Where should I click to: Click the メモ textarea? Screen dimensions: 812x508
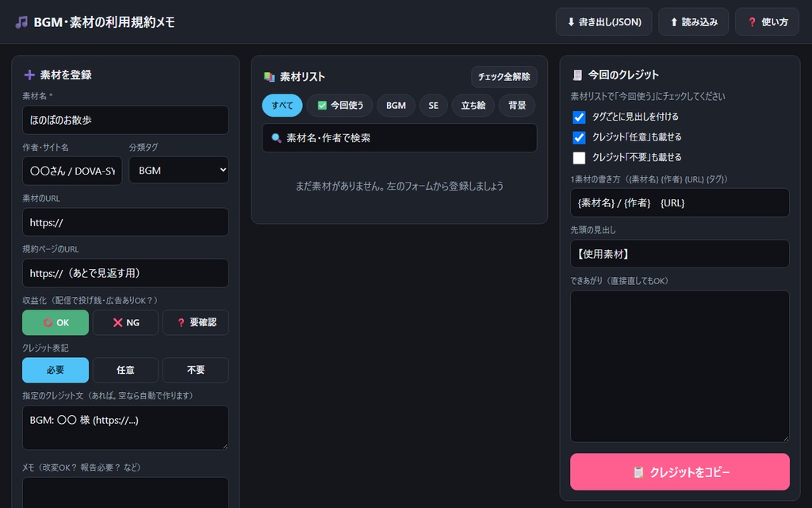pyautogui.click(x=125, y=492)
